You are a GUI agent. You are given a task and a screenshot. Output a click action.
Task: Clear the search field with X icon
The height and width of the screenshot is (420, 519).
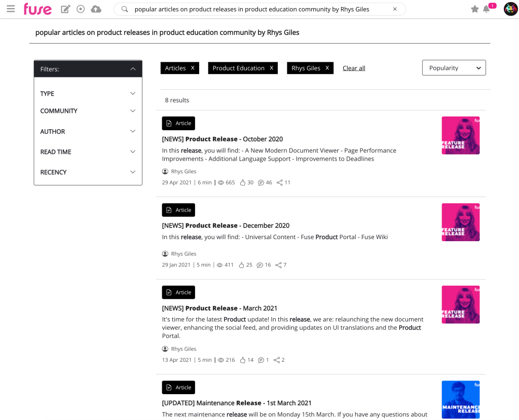pyautogui.click(x=395, y=9)
